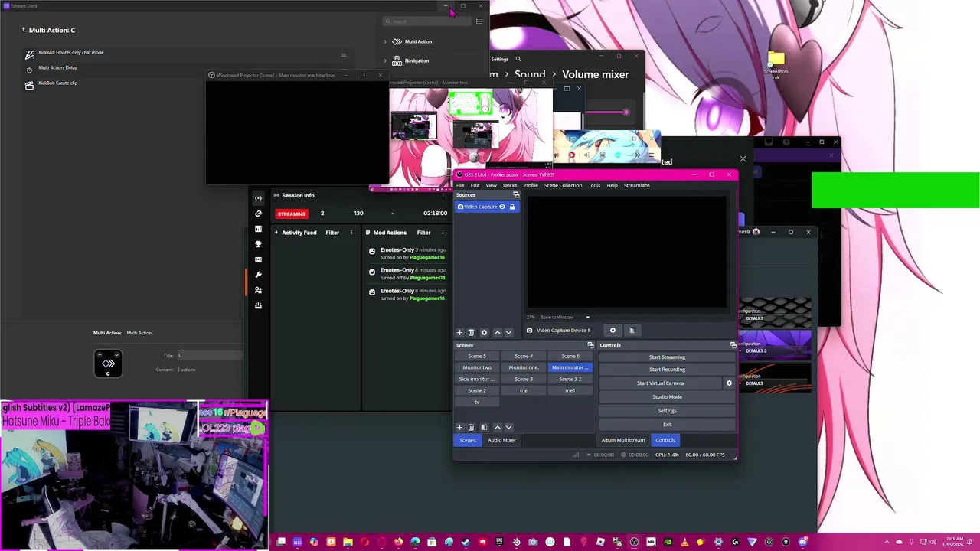Open the Scene Collection menu in OBS
This screenshot has width=980, height=551.
563,185
